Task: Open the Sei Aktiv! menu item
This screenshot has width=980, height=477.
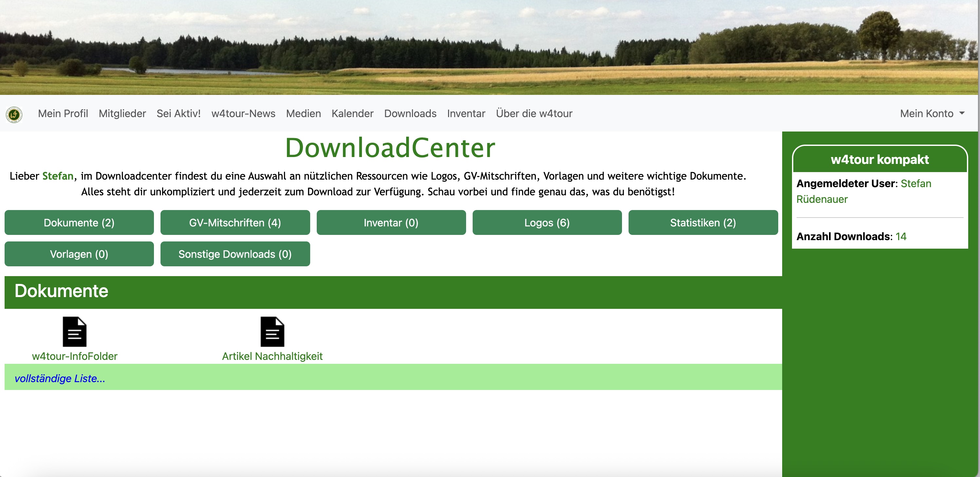Action: click(179, 114)
